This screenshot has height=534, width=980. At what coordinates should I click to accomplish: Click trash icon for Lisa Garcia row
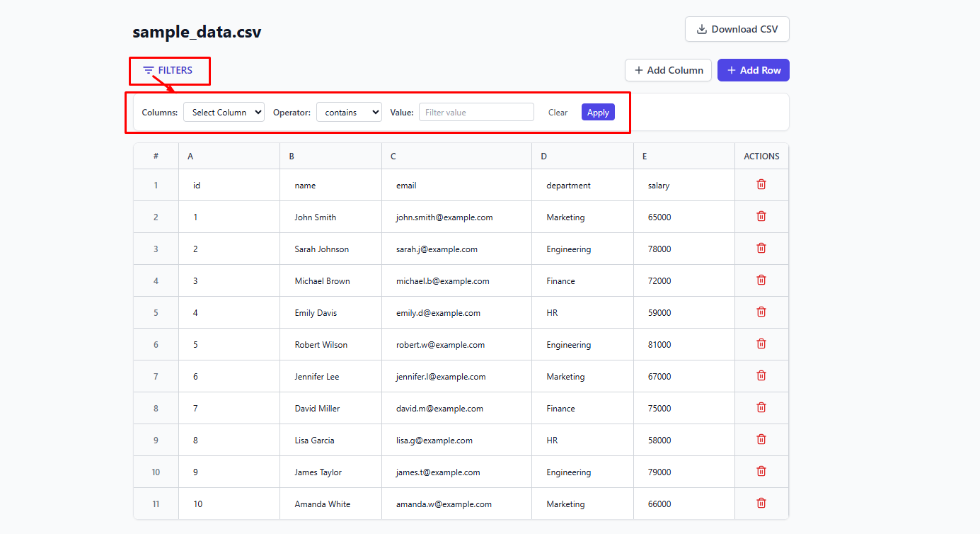[761, 440]
